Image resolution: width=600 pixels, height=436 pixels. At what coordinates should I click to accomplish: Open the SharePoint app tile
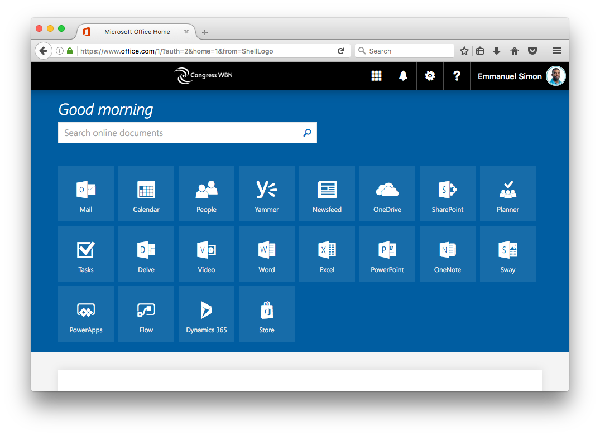pyautogui.click(x=447, y=193)
